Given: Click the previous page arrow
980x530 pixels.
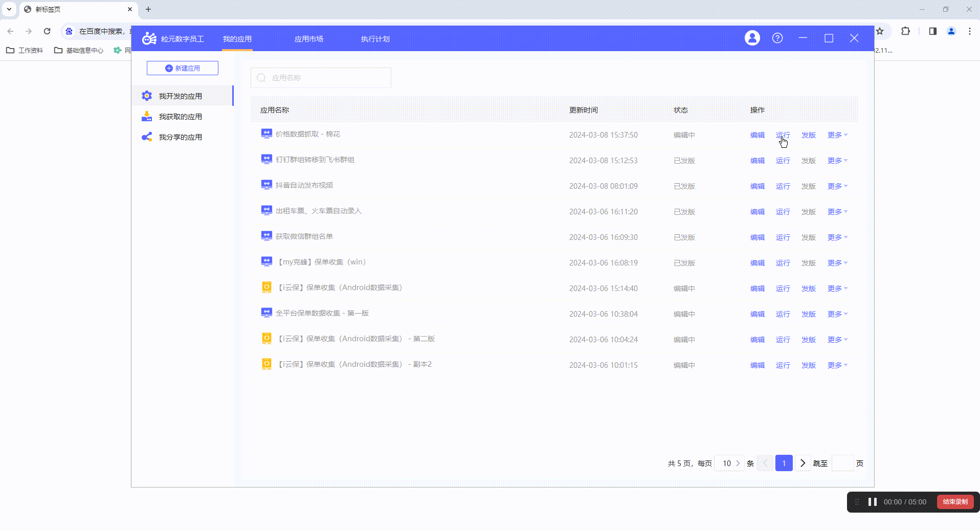Looking at the screenshot, I should click(765, 463).
